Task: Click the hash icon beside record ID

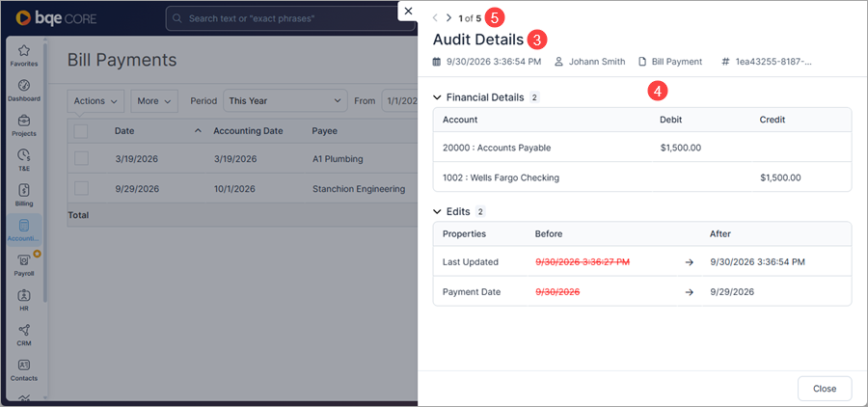Action: 725,62
